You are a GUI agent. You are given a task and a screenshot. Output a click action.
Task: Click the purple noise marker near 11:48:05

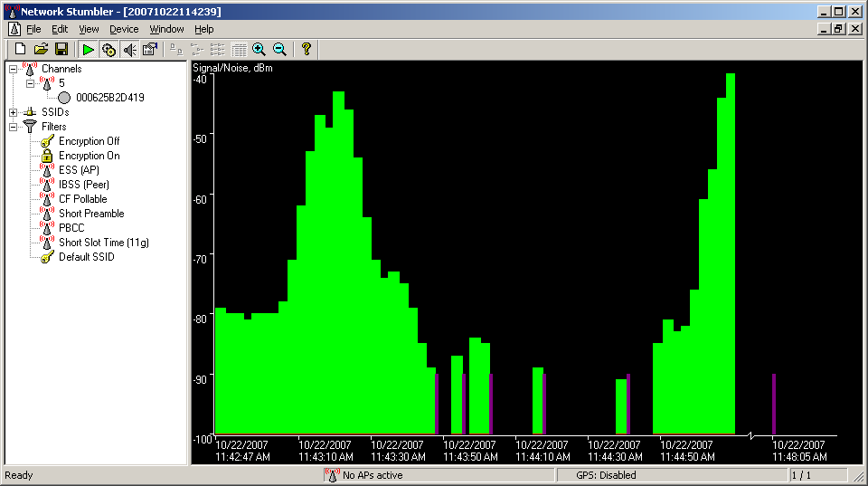click(774, 404)
